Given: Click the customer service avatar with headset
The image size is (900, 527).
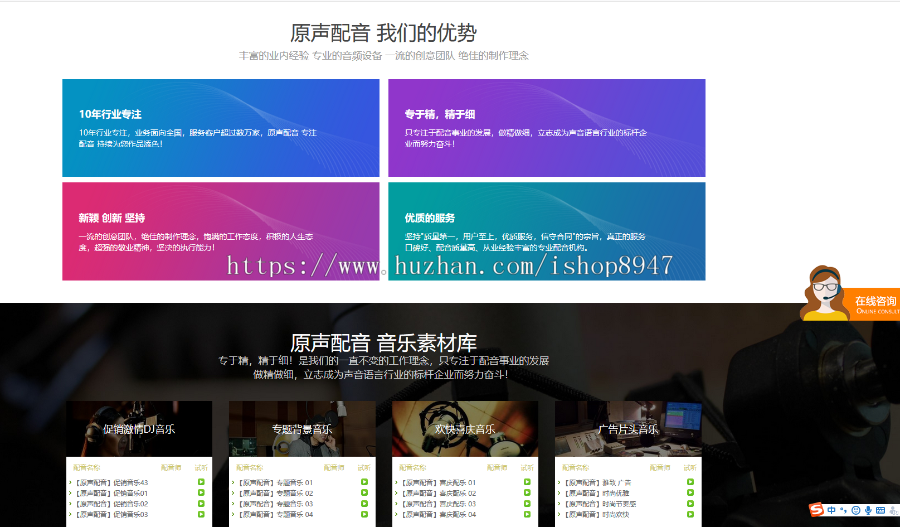Looking at the screenshot, I should pos(824,293).
